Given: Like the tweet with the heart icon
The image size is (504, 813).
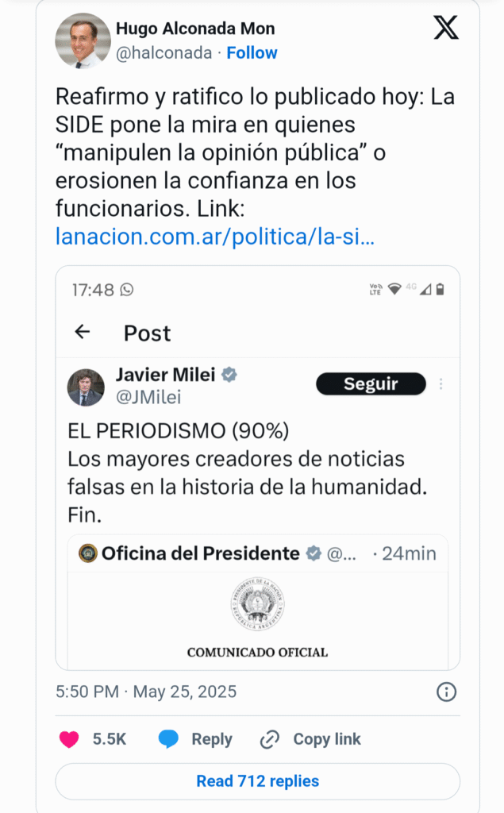Looking at the screenshot, I should click(x=70, y=739).
